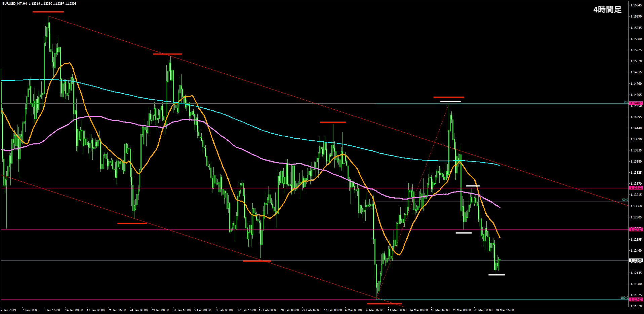Click the Fibonacci 100.0 level label
The height and width of the screenshot is (314, 644).
point(624,298)
